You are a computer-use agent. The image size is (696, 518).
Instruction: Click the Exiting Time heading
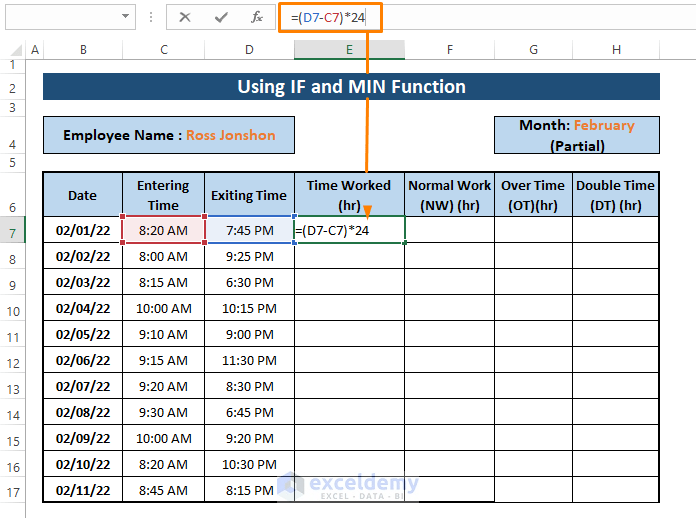(x=249, y=195)
